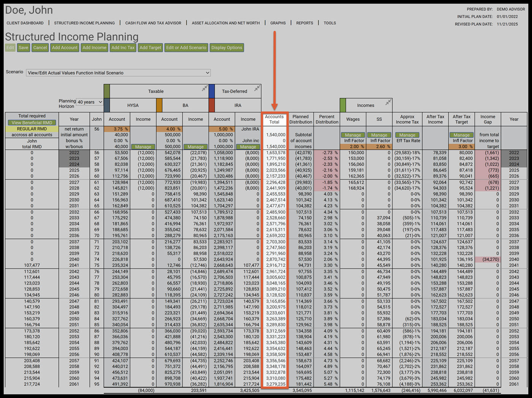The height and width of the screenshot is (398, 532).
Task: Open Cash Flow and Tax Advisor menu
Action: click(x=153, y=23)
